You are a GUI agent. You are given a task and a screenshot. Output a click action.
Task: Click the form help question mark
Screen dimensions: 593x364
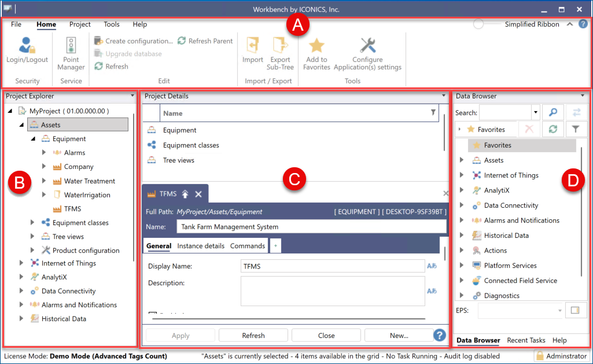pyautogui.click(x=440, y=335)
